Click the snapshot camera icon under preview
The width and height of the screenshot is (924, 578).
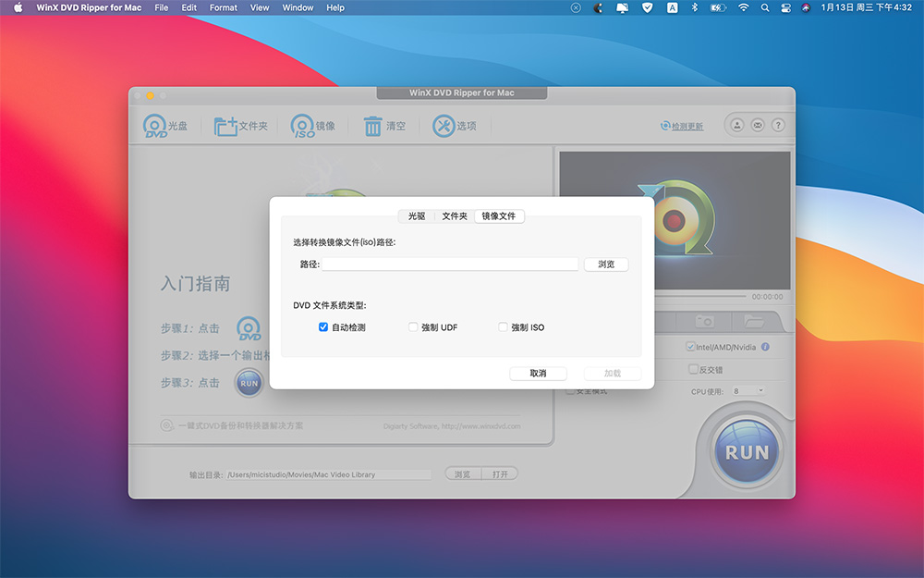pos(704,322)
